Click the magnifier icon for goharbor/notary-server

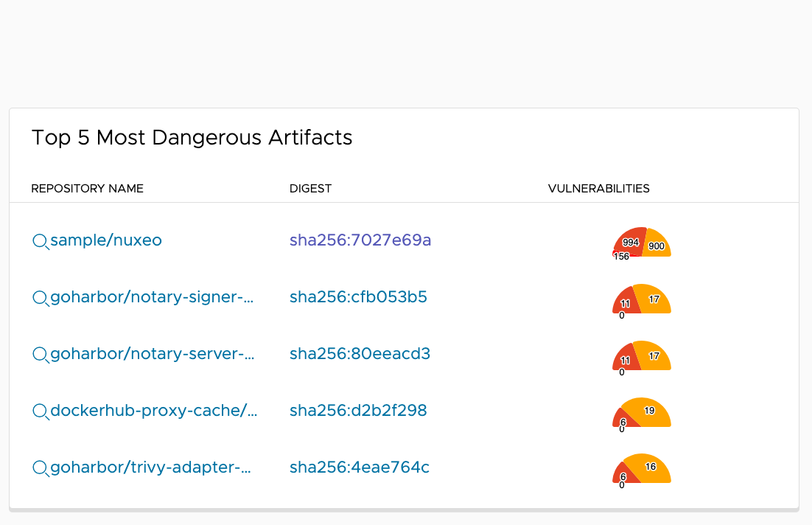point(41,354)
